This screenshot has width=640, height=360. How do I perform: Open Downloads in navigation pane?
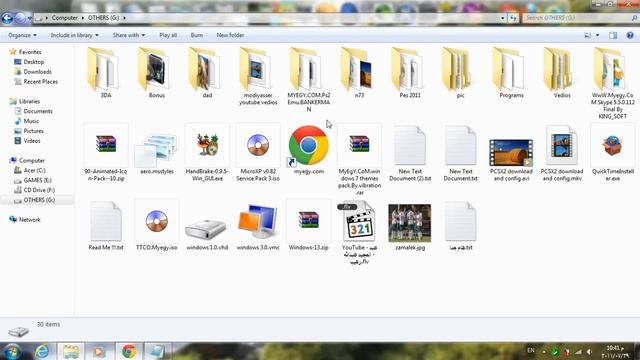[x=33, y=71]
